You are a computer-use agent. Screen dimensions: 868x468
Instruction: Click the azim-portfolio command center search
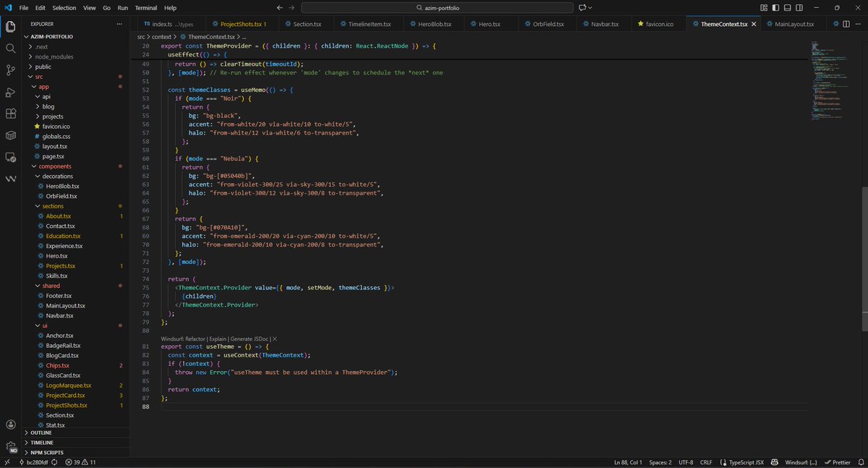436,7
